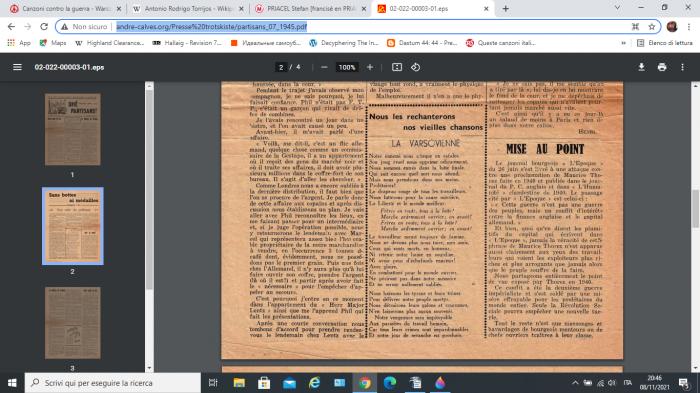Image resolution: width=700 pixels, height=393 pixels.
Task: Click the fit to page icon
Action: pyautogui.click(x=396, y=67)
